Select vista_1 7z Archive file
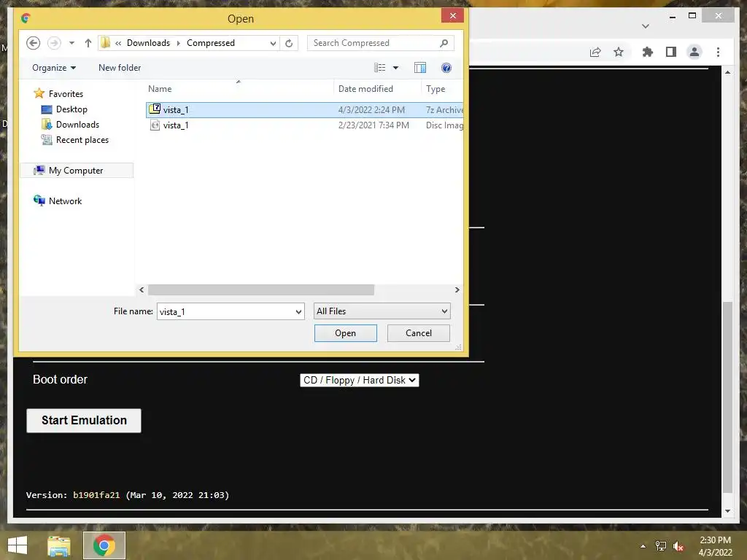 (304, 110)
